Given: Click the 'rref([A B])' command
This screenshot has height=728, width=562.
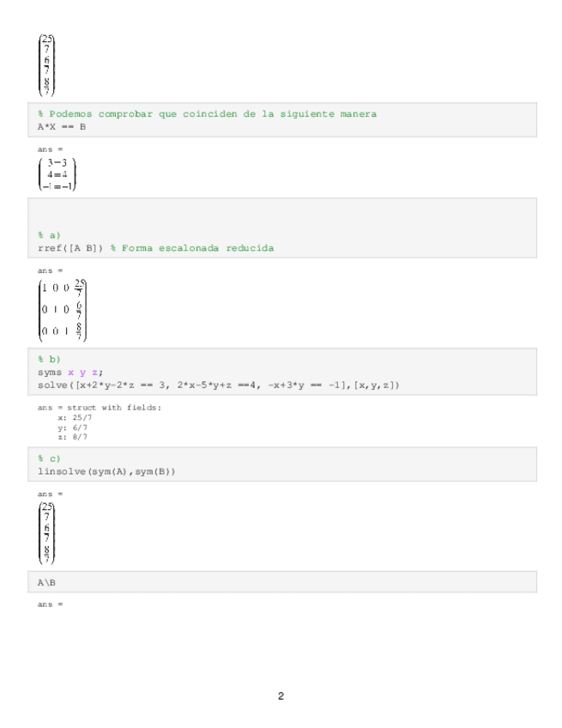Looking at the screenshot, I should (x=70, y=248).
